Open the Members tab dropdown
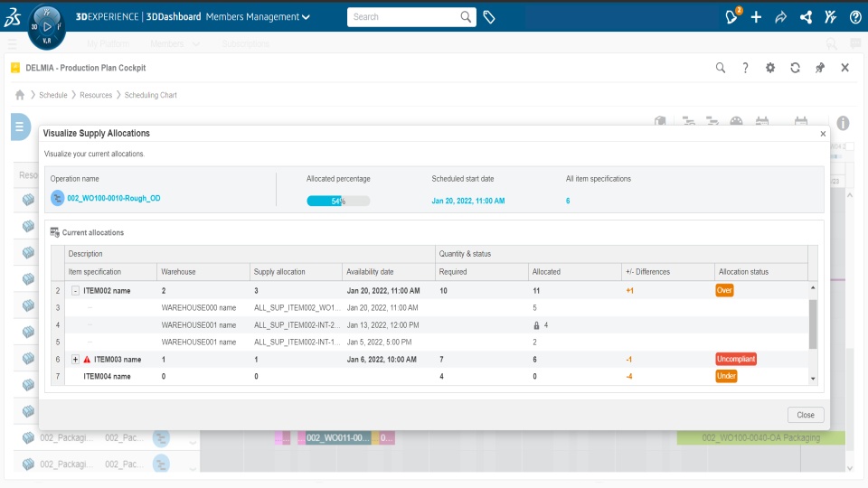Screen dimensions: 868x488 pos(196,43)
